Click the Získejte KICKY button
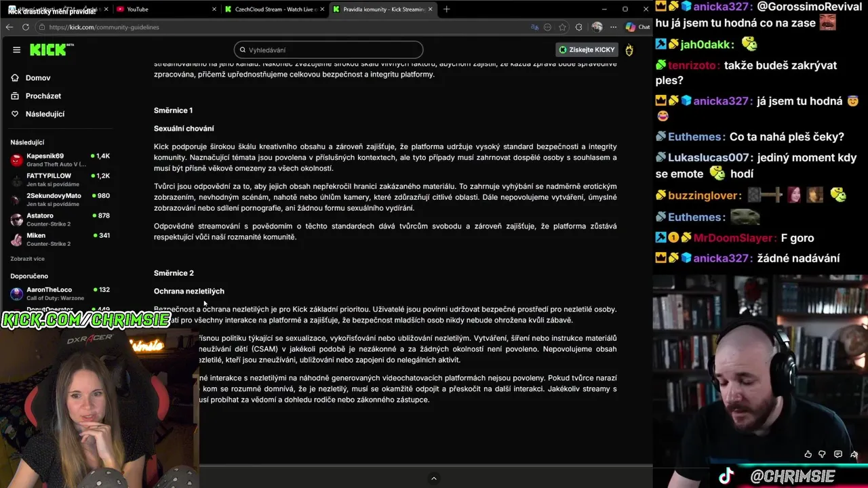Screen dimensions: 868x488 [587, 49]
